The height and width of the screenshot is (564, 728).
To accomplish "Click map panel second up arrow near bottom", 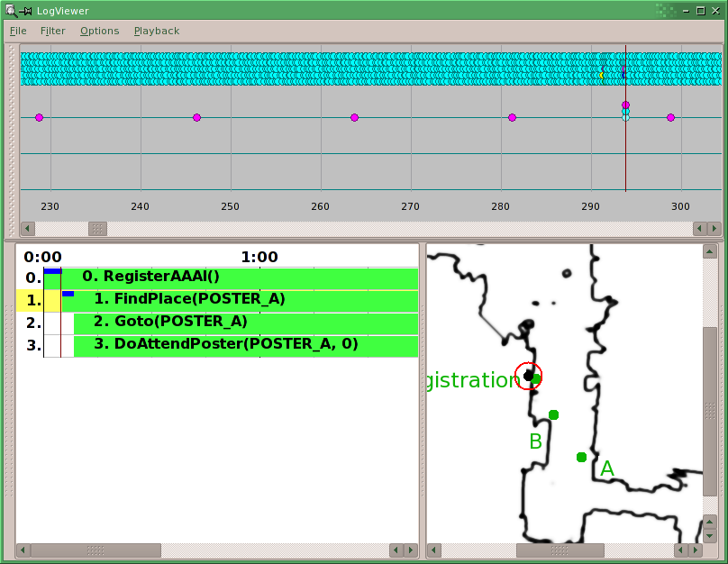I will 709,522.
